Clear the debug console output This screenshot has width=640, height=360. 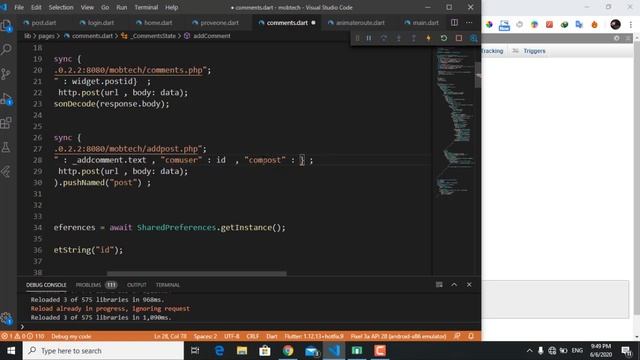coord(439,284)
